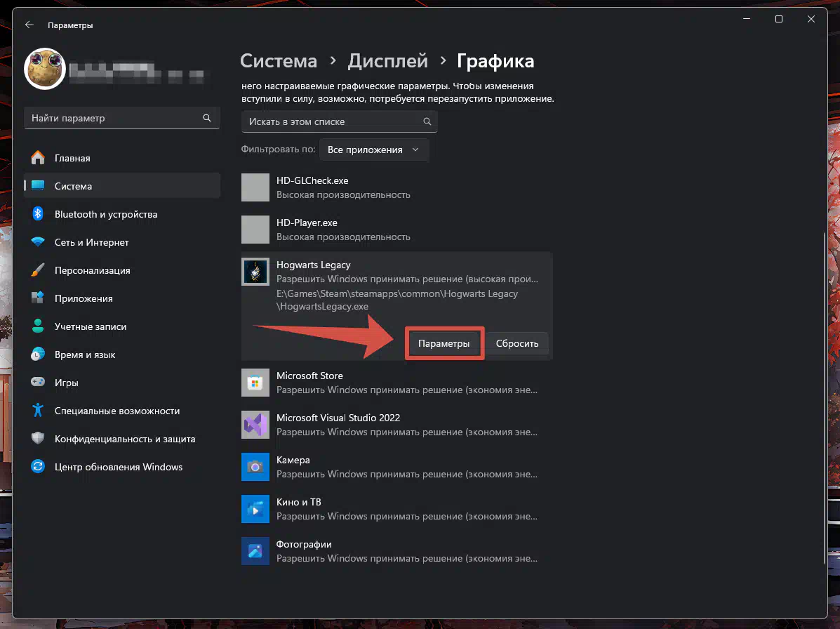Click the Hogwarts Legacy file path text
The height and width of the screenshot is (629, 840).
pos(397,300)
